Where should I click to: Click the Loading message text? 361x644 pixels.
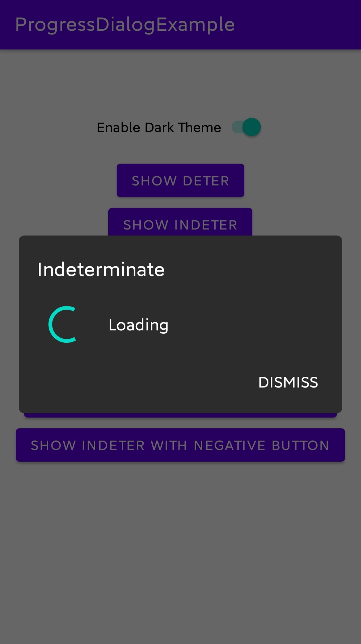138,325
